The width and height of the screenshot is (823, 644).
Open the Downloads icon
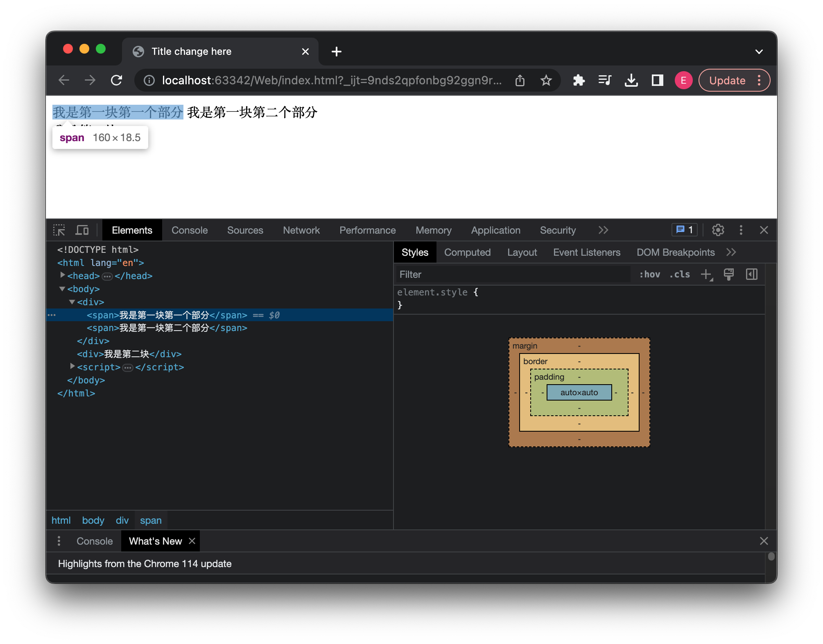tap(631, 80)
